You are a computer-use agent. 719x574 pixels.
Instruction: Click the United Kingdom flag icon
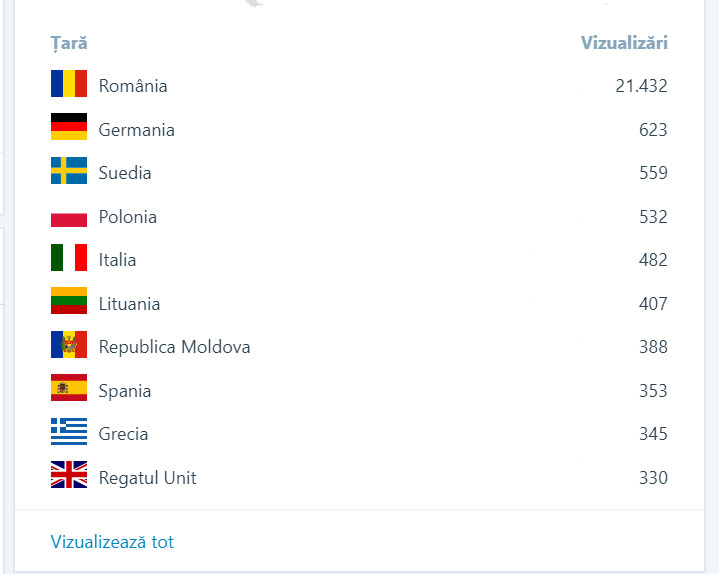[69, 476]
